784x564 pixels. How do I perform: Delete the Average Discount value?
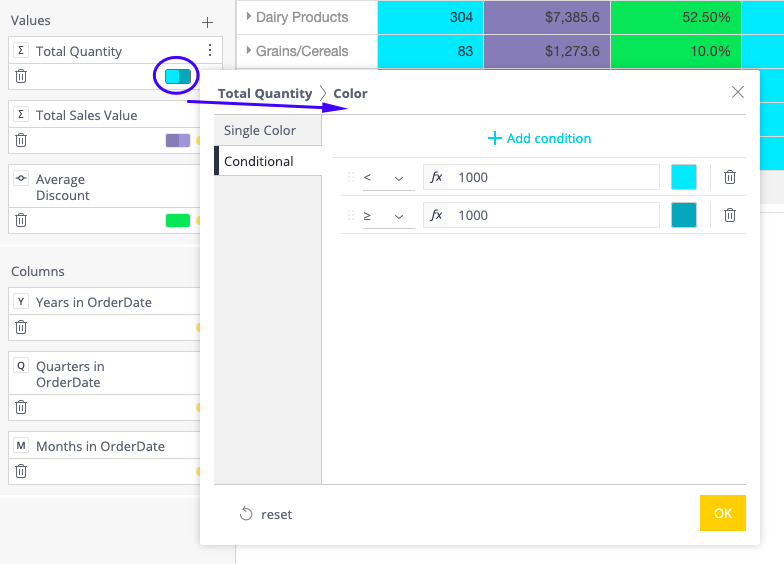(x=21, y=220)
